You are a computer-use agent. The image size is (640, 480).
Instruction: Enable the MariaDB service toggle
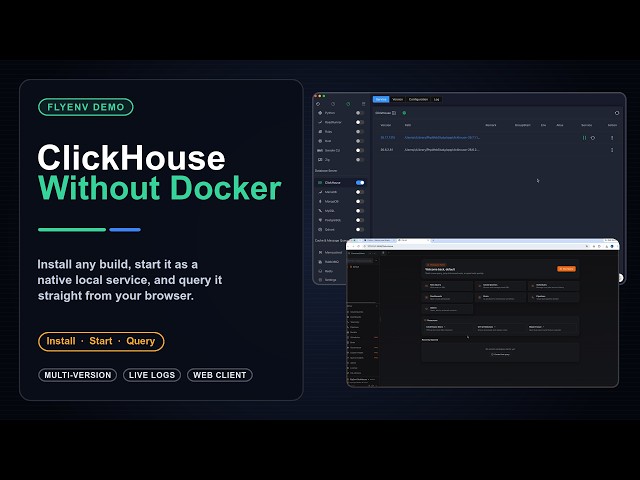pos(360,192)
